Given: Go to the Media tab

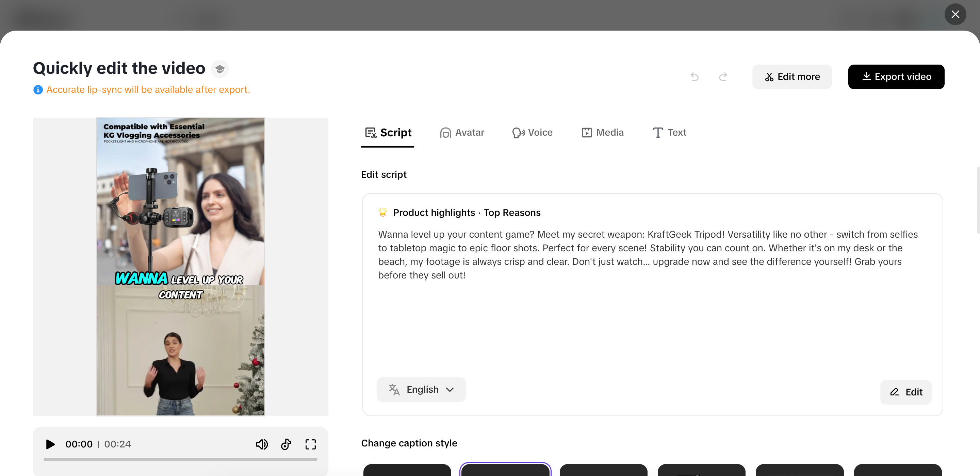Looking at the screenshot, I should click(603, 132).
